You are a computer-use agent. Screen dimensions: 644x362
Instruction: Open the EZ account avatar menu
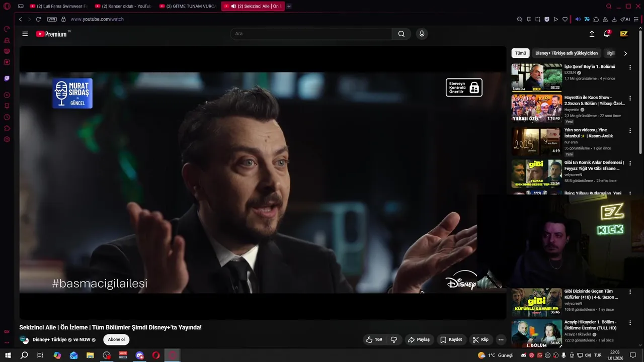[624, 34]
